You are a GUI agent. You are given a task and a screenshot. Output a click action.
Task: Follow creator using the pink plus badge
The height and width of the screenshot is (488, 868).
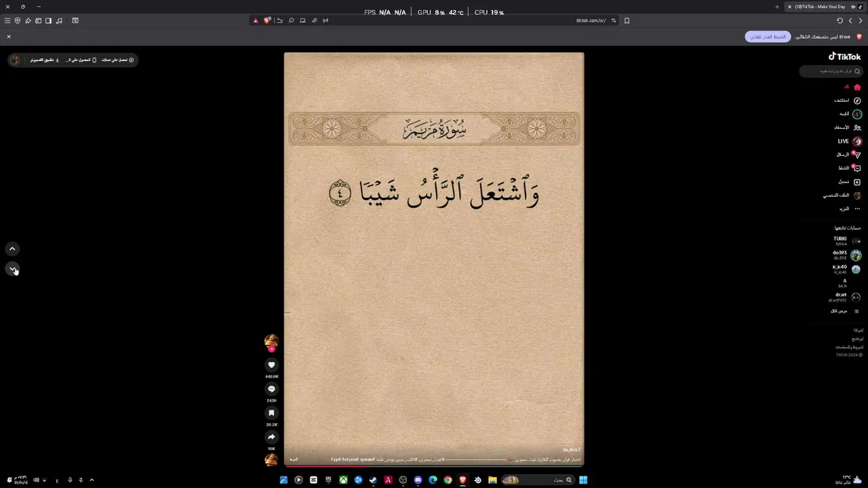(271, 349)
